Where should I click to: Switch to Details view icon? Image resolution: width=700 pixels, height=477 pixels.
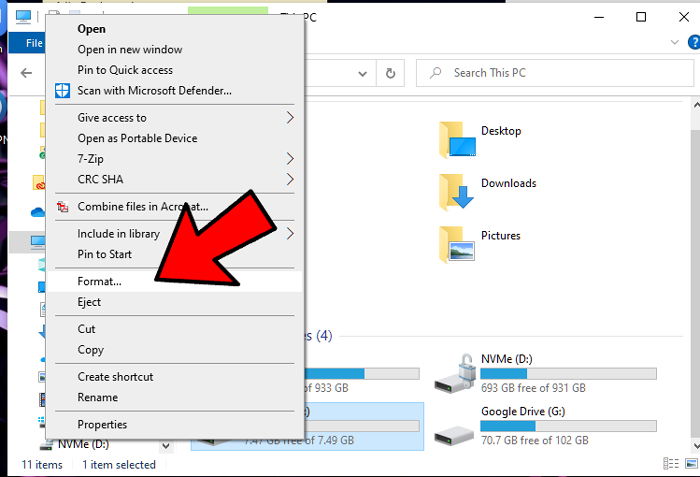671,464
